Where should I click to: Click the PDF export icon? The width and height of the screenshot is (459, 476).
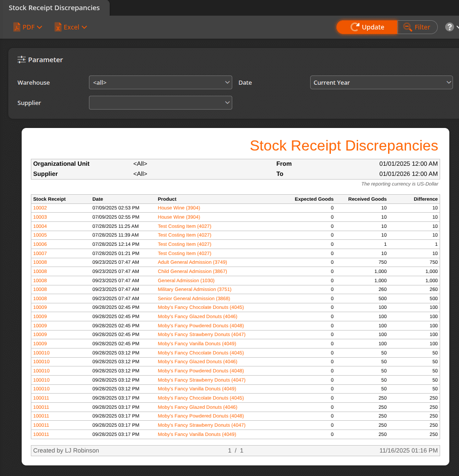coord(17,27)
